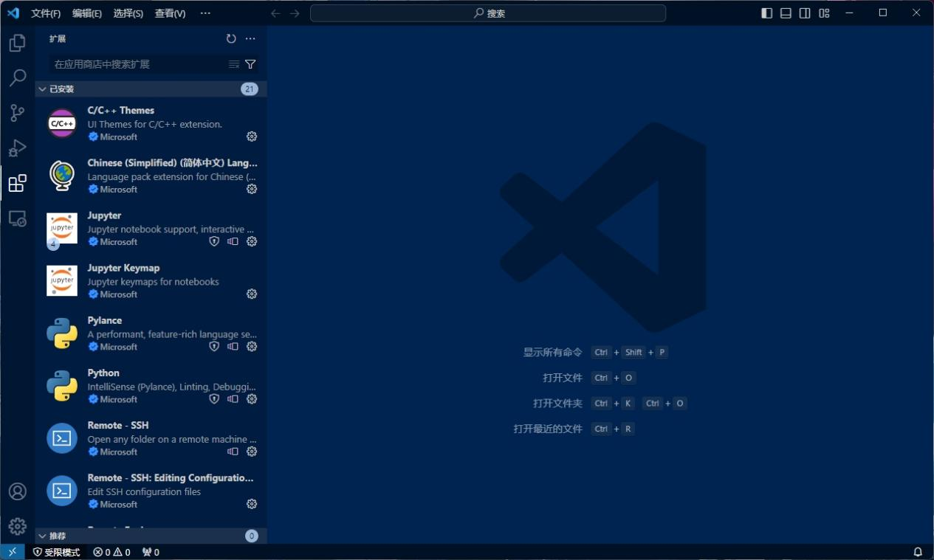Click the pack indicator icon on Jupyter row

pyautogui.click(x=233, y=241)
